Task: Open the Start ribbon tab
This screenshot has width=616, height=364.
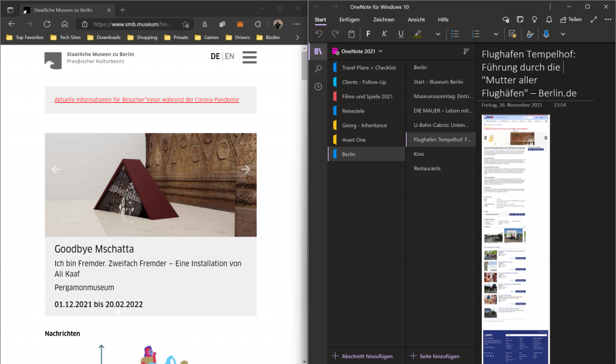Action: coord(320,20)
